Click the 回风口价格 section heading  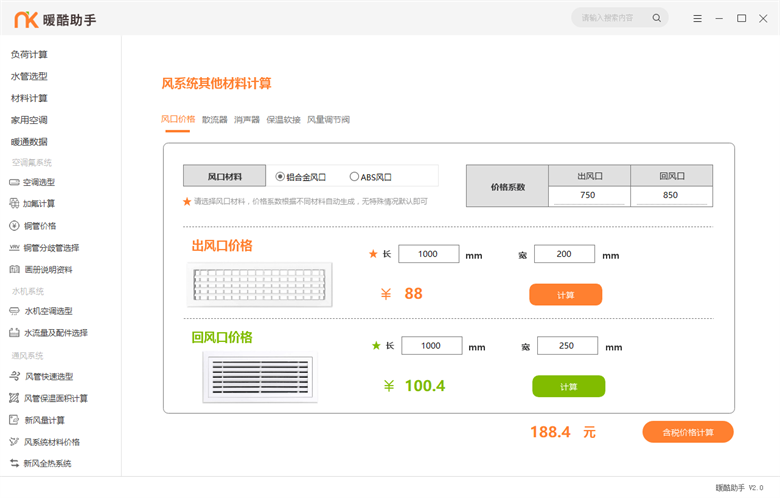coord(222,337)
